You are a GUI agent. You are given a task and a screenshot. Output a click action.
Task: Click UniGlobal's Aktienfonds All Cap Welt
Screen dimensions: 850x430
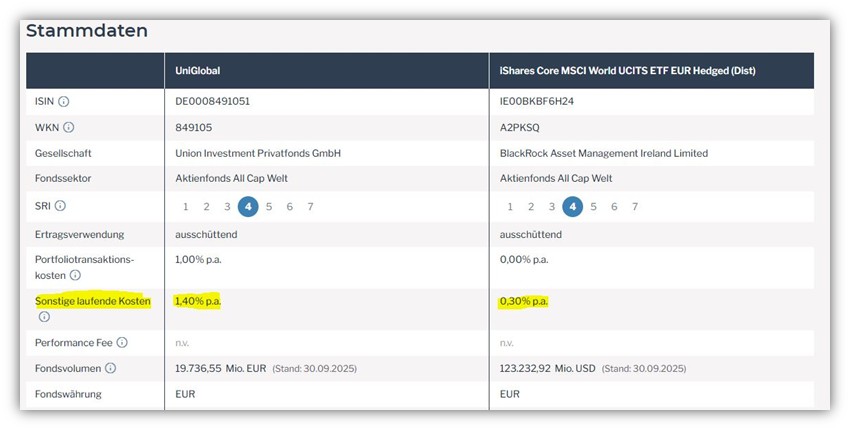tap(231, 178)
